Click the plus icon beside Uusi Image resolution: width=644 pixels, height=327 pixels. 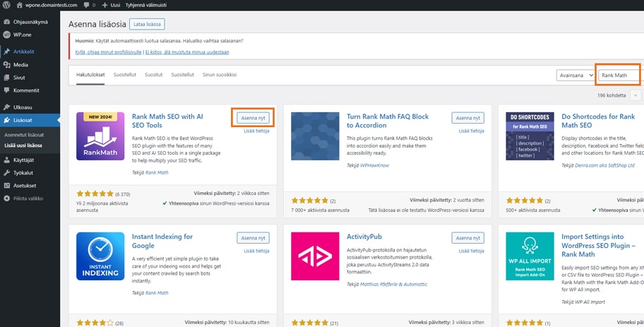click(105, 6)
